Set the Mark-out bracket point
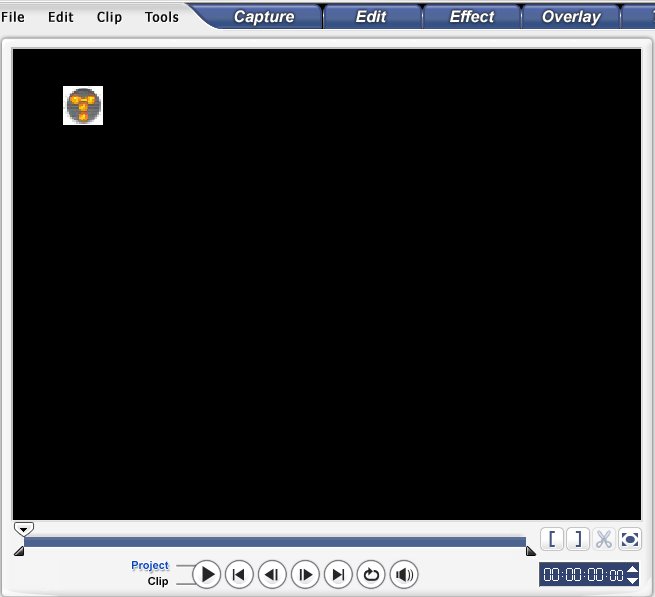This screenshot has height=597, width=655. pos(578,539)
